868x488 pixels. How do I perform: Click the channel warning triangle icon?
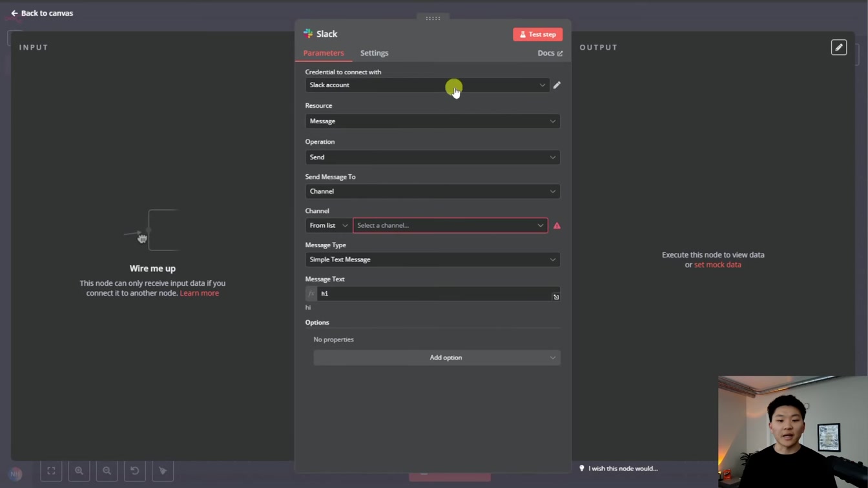(557, 225)
